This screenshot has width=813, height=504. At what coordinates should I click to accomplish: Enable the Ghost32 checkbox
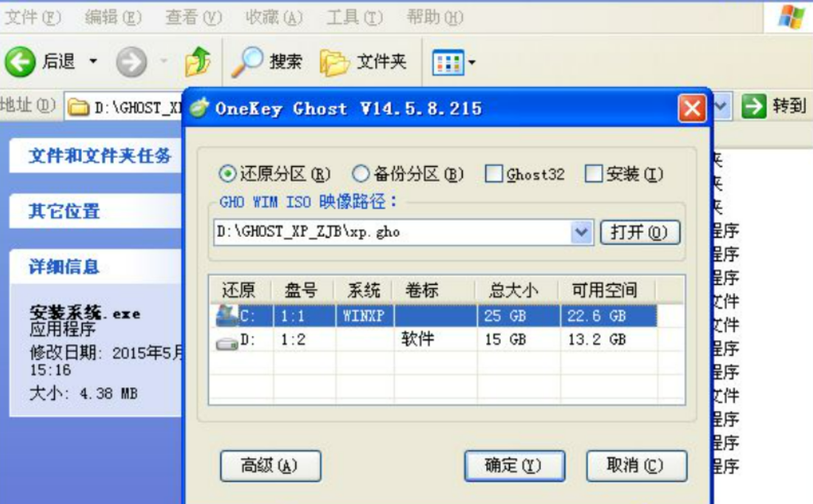(x=494, y=173)
